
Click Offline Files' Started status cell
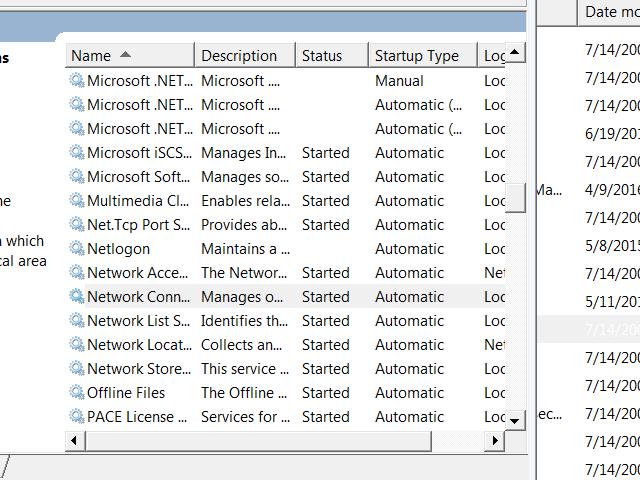pos(326,393)
